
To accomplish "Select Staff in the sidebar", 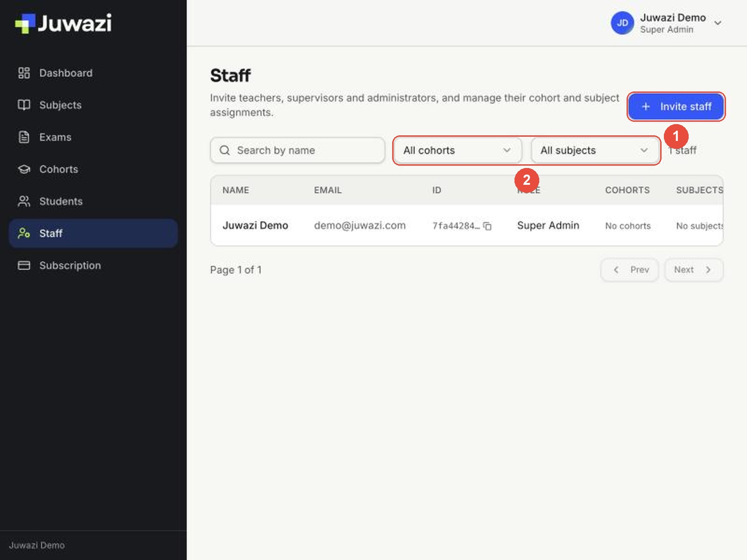I will (93, 233).
